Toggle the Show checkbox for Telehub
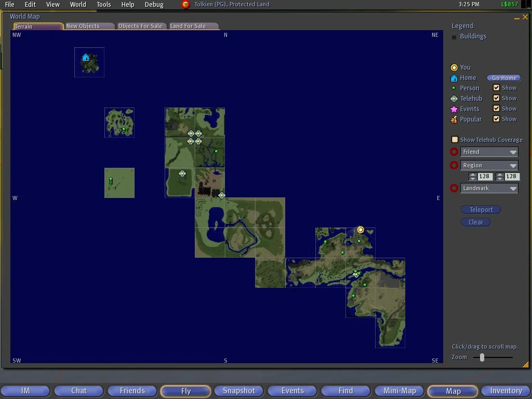This screenshot has width=532, height=399. (496, 98)
